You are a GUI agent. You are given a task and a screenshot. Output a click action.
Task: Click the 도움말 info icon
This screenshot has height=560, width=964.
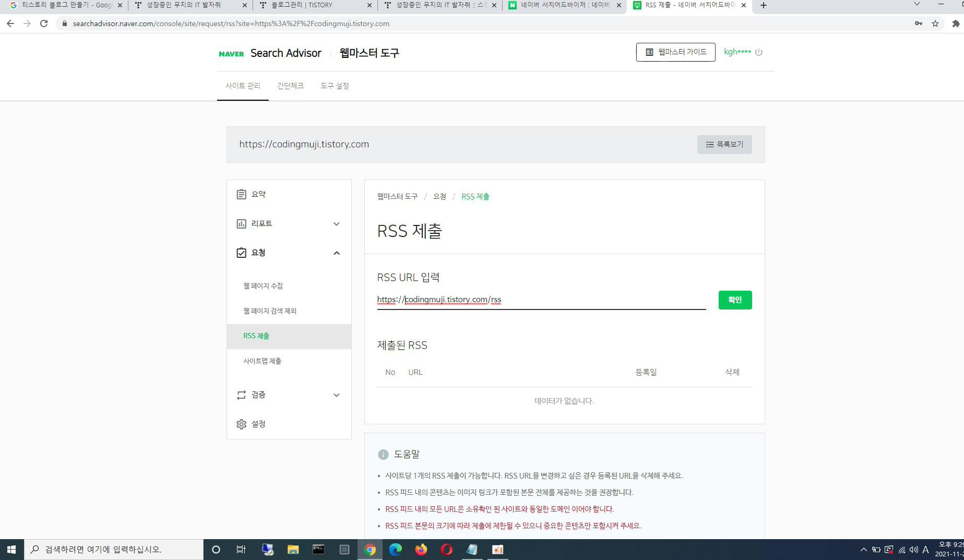click(383, 455)
